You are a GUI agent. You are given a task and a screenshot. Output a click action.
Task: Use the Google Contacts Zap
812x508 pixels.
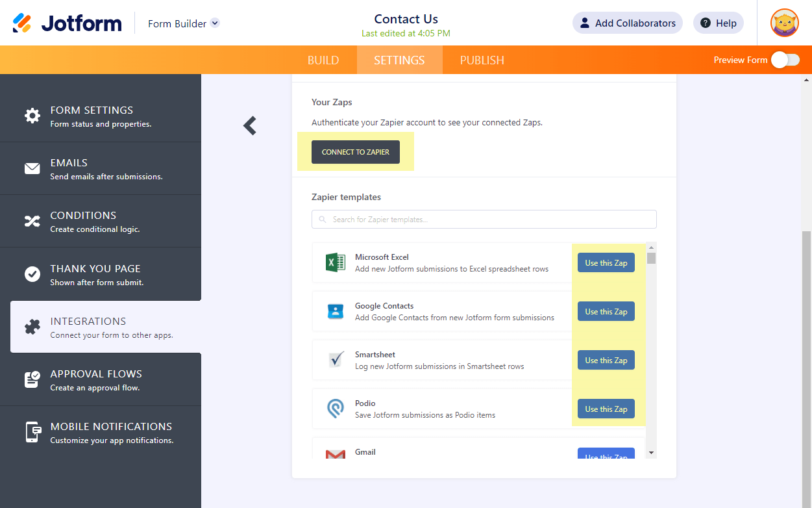click(606, 311)
